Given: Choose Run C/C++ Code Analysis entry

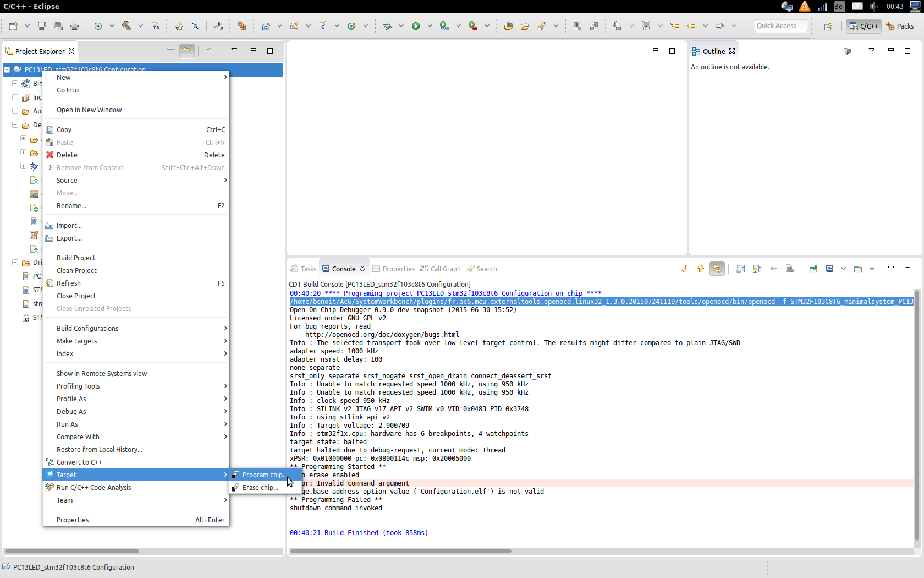Looking at the screenshot, I should [136, 487].
